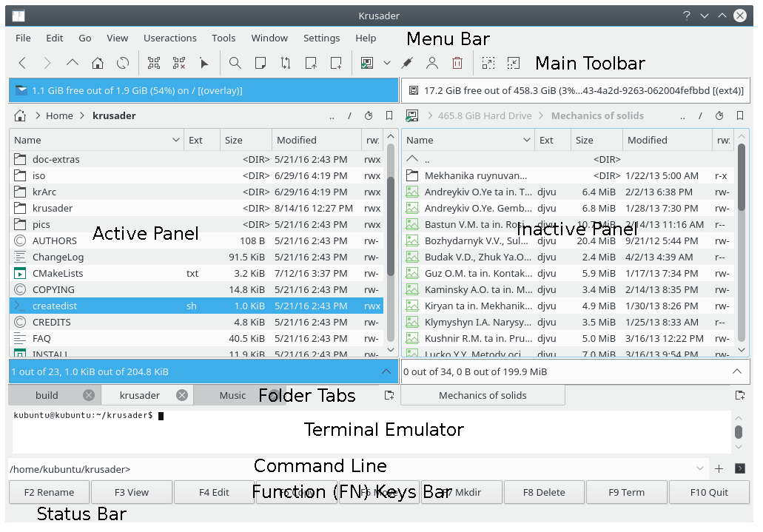Click the red trash delete icon
Viewport: 763px width, 532px height.
(x=457, y=64)
